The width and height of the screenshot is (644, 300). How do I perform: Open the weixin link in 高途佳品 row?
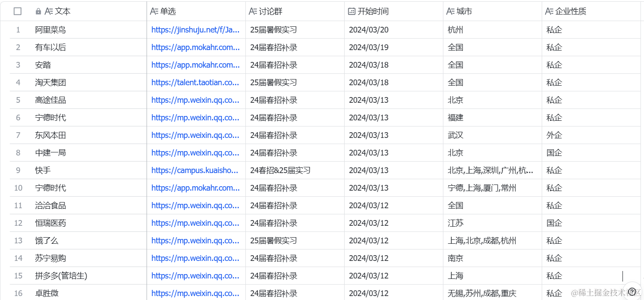click(195, 100)
